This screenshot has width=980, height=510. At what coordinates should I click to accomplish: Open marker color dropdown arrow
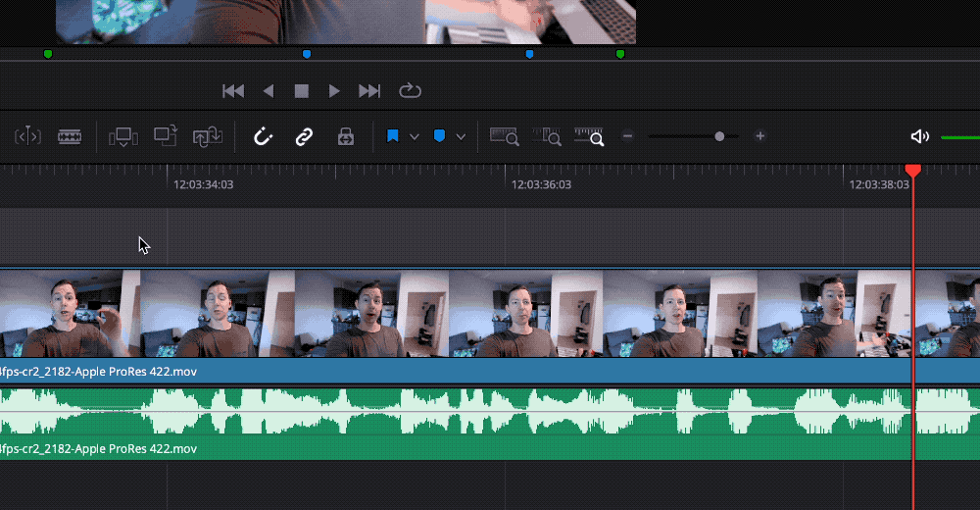coord(461,136)
